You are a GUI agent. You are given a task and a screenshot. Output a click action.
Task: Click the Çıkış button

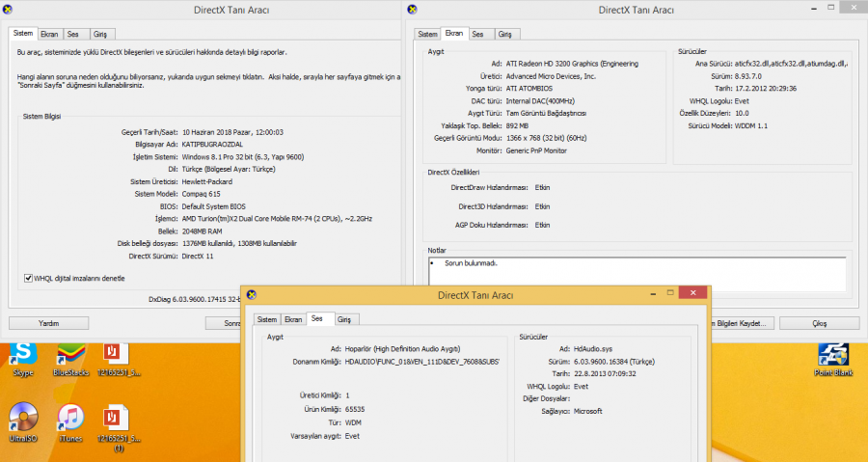819,323
